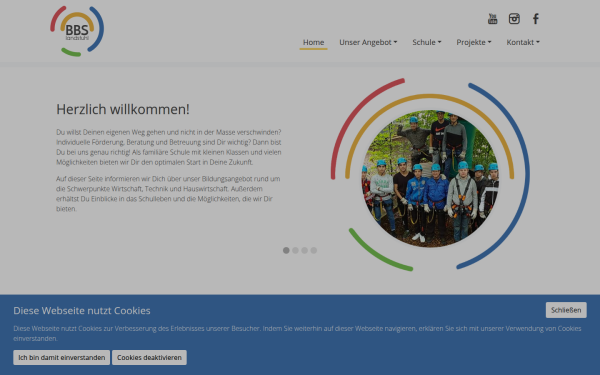600x375 pixels.
Task: Select the third carousel indicator dot
Action: 304,250
